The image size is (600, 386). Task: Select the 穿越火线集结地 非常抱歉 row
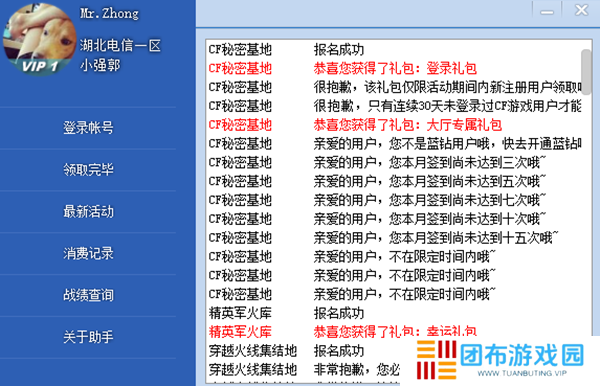(x=304, y=370)
